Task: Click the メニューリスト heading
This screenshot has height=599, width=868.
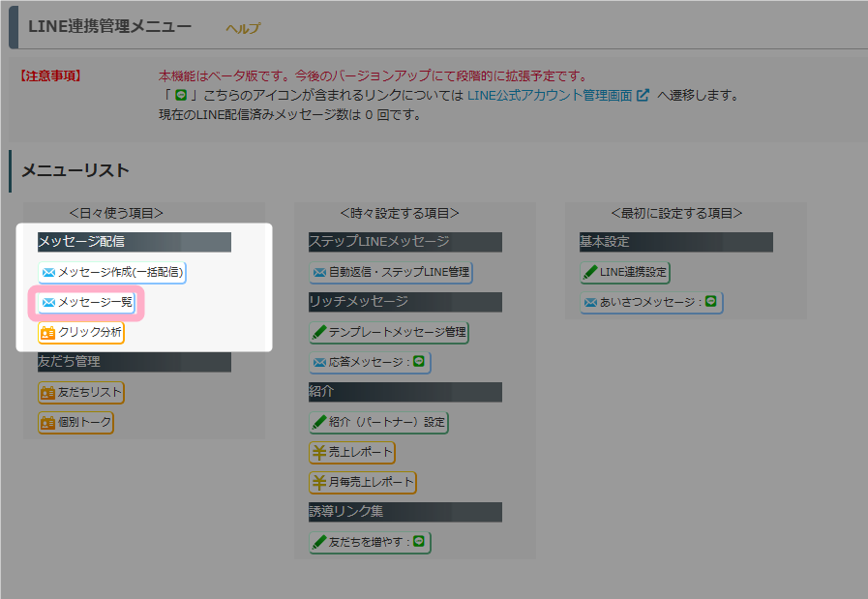Action: click(x=75, y=170)
